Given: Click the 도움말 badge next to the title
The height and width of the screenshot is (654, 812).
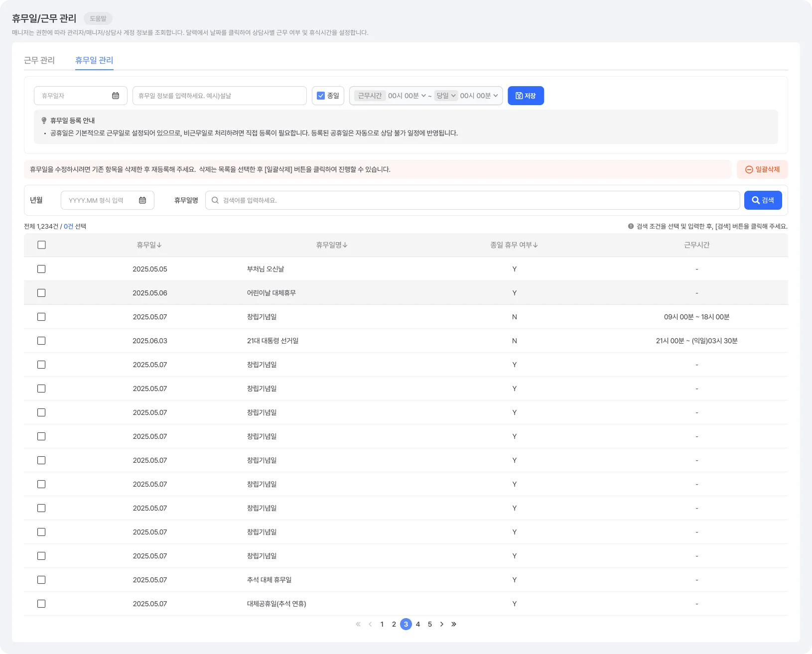Looking at the screenshot, I should 98,18.
